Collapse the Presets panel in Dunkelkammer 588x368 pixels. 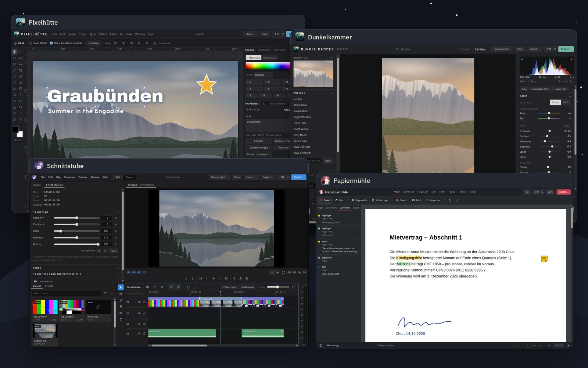click(333, 93)
